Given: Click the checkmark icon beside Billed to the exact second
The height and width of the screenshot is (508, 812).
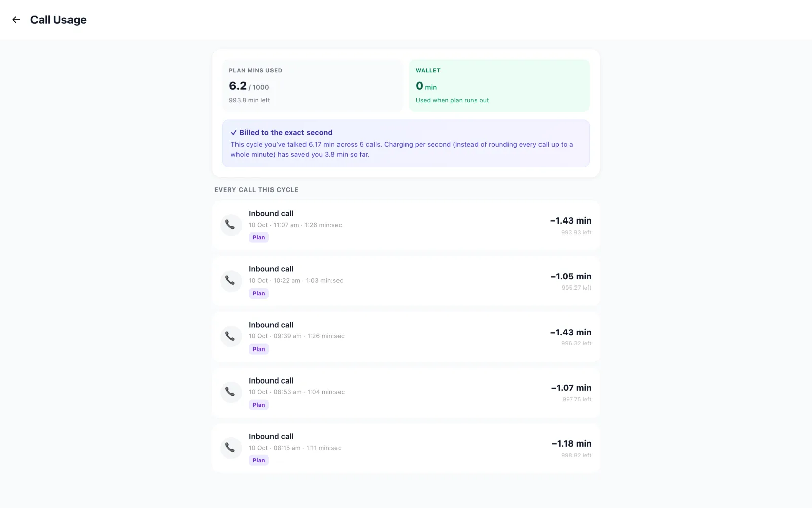Looking at the screenshot, I should pos(234,133).
